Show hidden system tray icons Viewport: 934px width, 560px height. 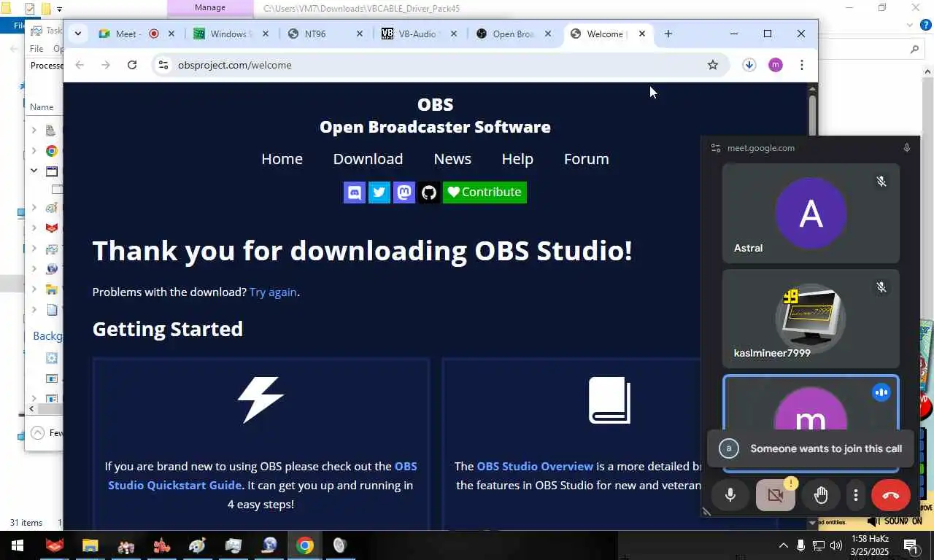[783, 545]
